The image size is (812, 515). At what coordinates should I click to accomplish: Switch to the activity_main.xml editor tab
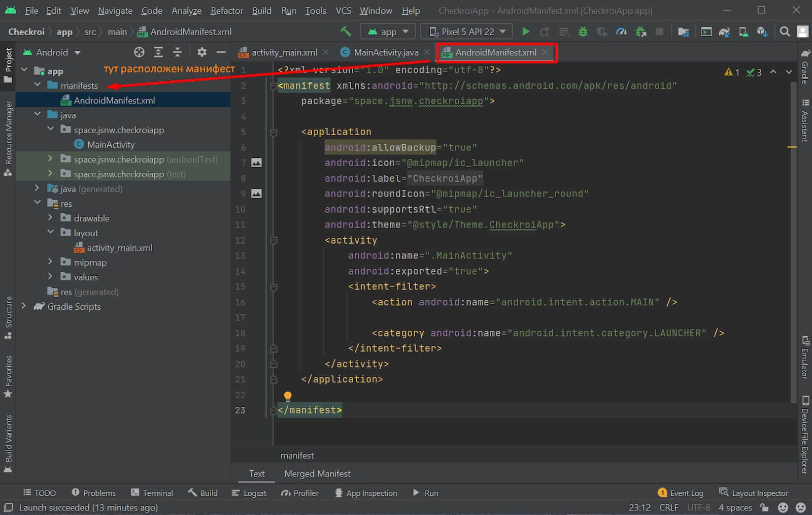(x=284, y=52)
